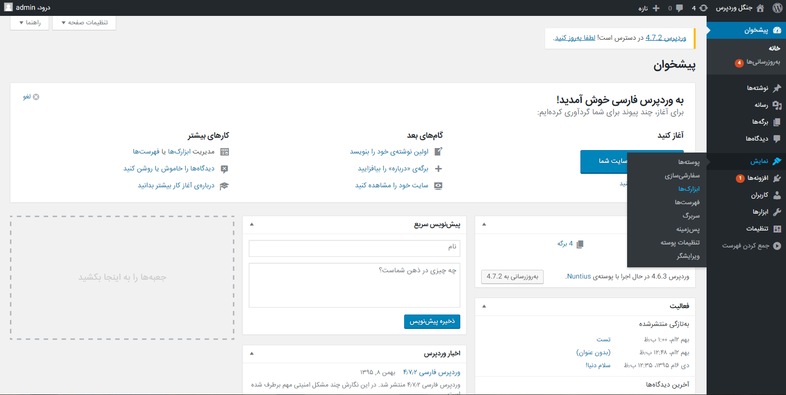Collapse the 'اخبار وردپرس' widget arrow
Screen dimensions: 786x395
point(252,354)
